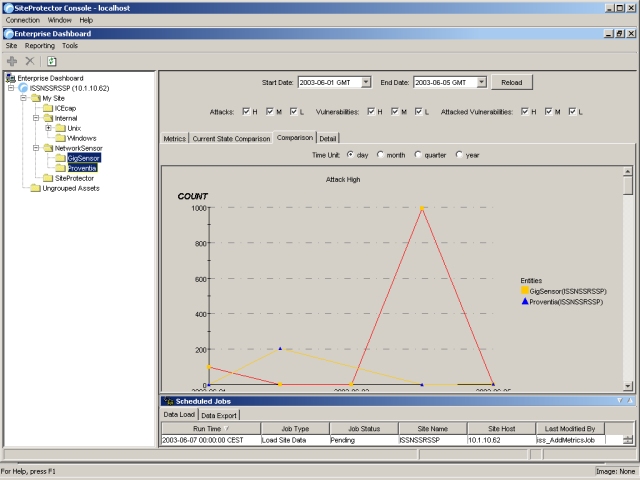The height and width of the screenshot is (480, 640).
Task: Collapse the My Site tree node
Action: [24, 98]
